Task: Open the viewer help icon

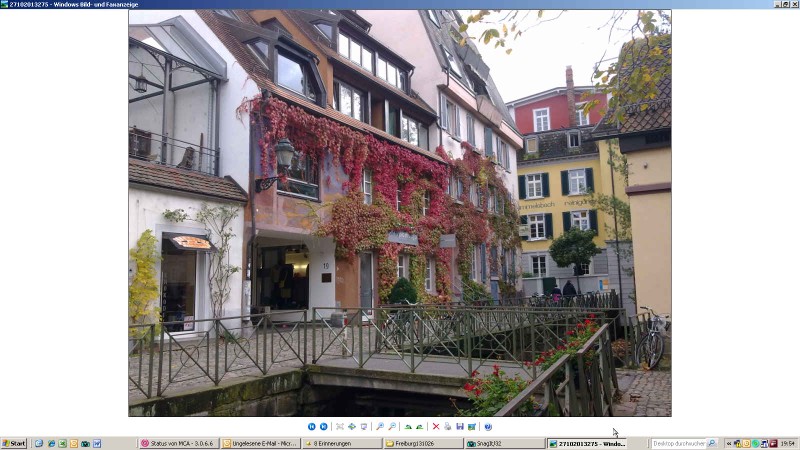Action: [488, 427]
